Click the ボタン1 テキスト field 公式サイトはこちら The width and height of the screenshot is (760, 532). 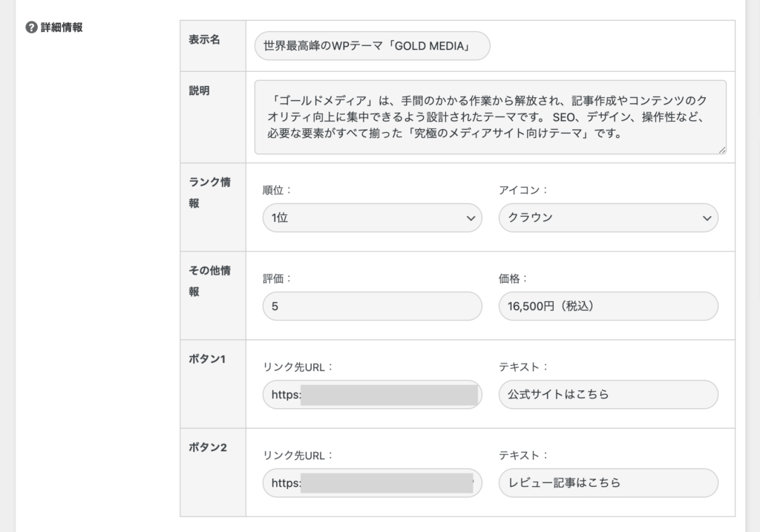point(609,395)
